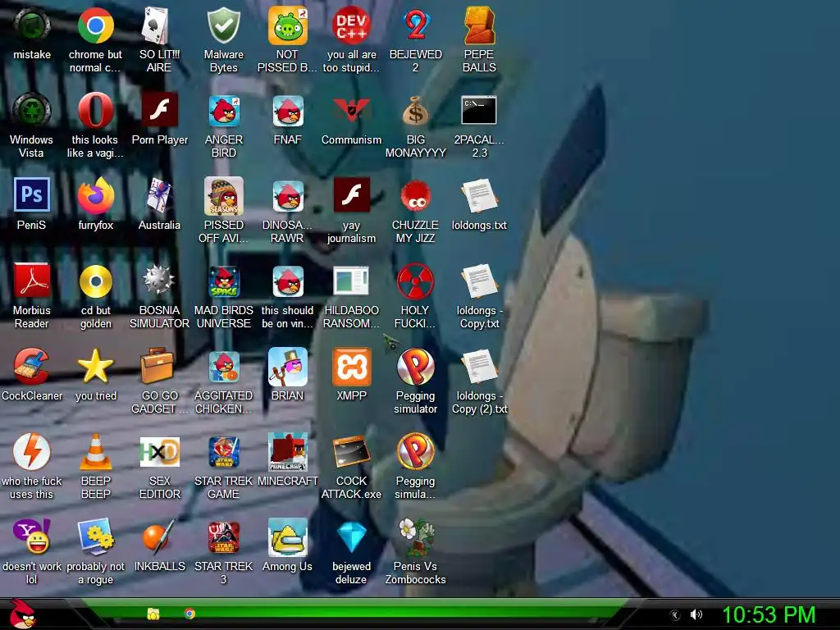Open the Malware Bytes shield icon

pyautogui.click(x=223, y=25)
